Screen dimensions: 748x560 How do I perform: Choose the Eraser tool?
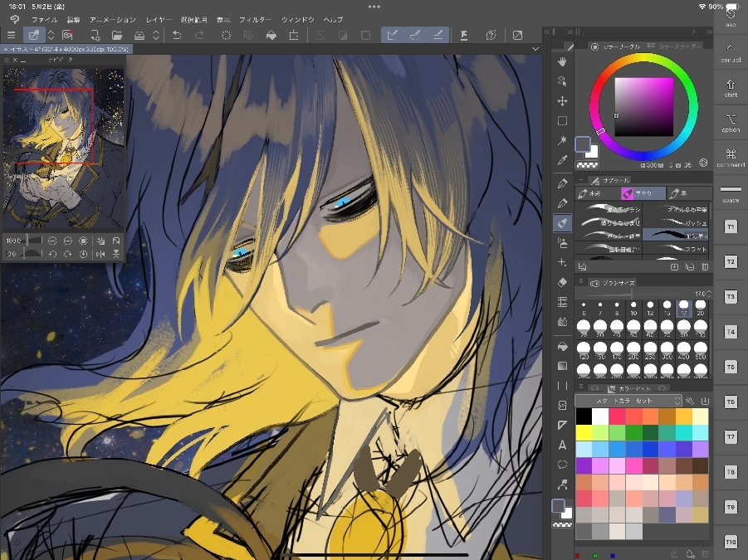click(x=562, y=283)
